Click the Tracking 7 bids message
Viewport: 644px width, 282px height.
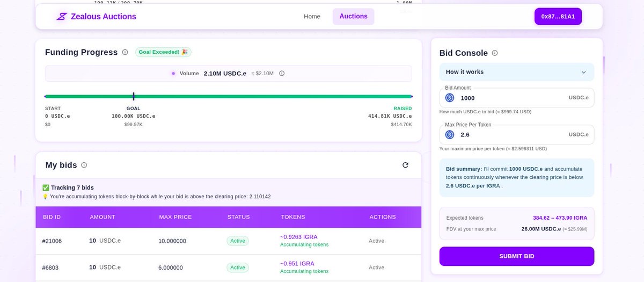coord(68,187)
